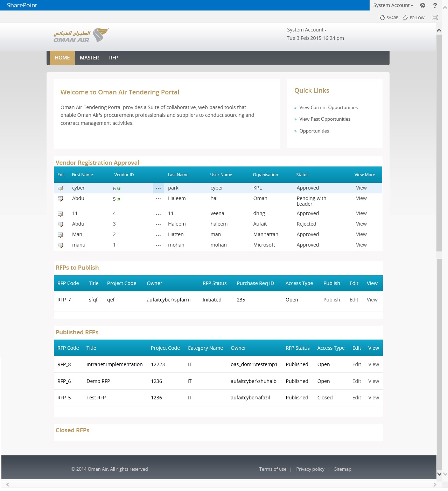Open Terms of use footer link

point(273,469)
